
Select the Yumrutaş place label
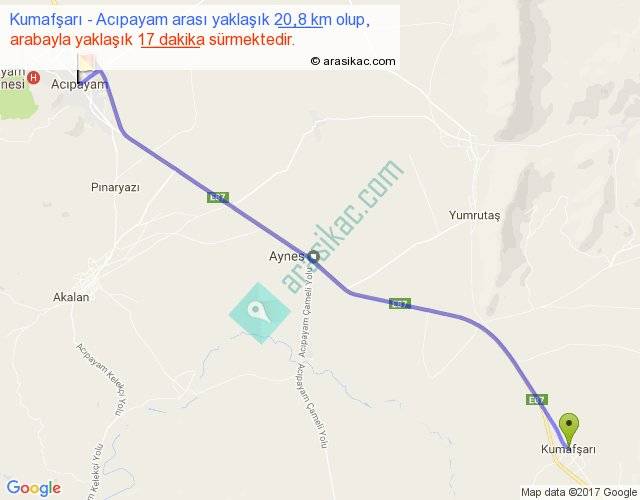(x=474, y=215)
